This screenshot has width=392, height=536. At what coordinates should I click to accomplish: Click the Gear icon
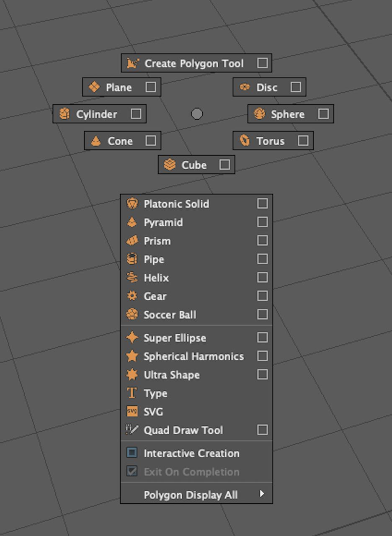click(x=132, y=296)
